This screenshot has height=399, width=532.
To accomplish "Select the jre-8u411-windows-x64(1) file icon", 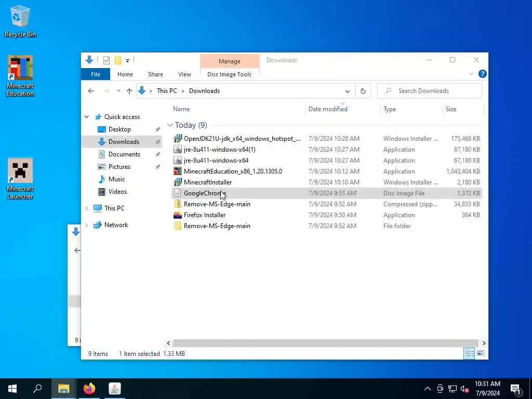I will 178,149.
